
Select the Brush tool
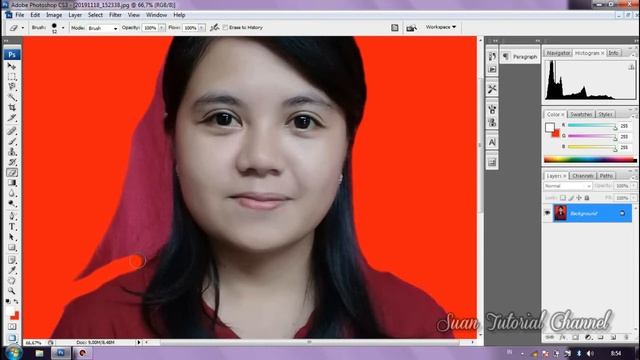pos(12,142)
